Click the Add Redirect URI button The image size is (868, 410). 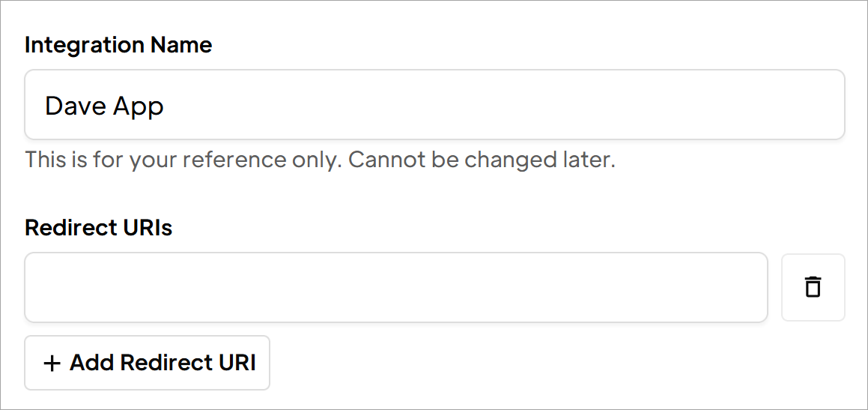click(x=148, y=363)
